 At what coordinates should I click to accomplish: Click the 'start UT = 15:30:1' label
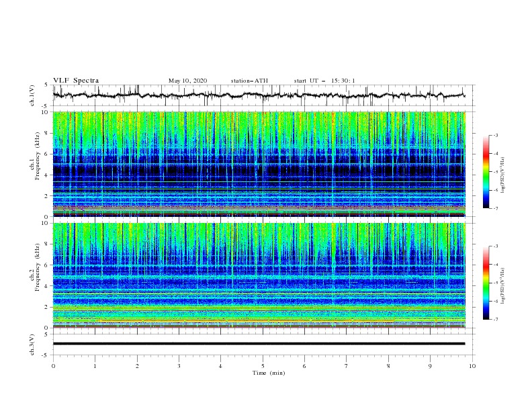(324, 81)
